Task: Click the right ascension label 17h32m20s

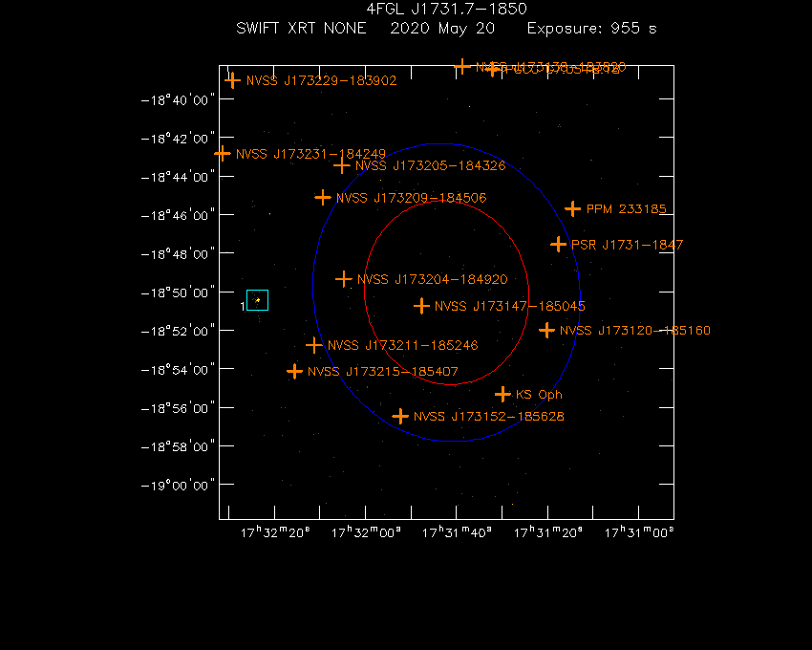Action: tap(275, 532)
